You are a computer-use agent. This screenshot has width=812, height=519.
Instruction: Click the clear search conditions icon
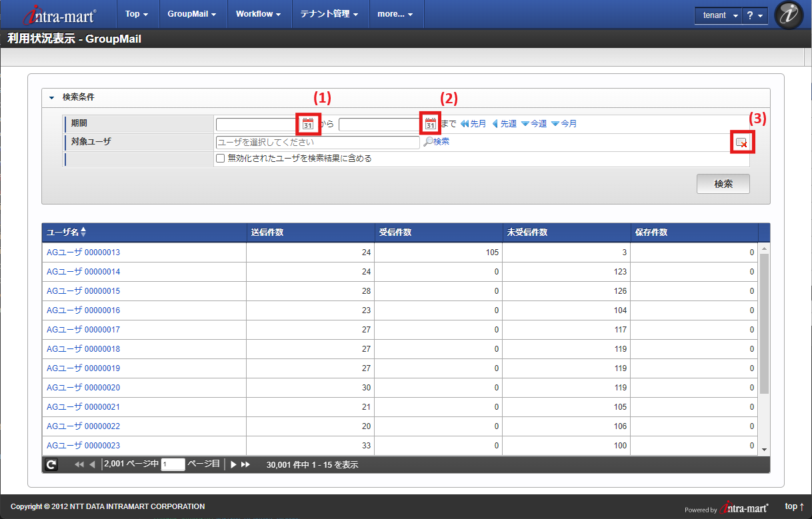click(x=741, y=143)
